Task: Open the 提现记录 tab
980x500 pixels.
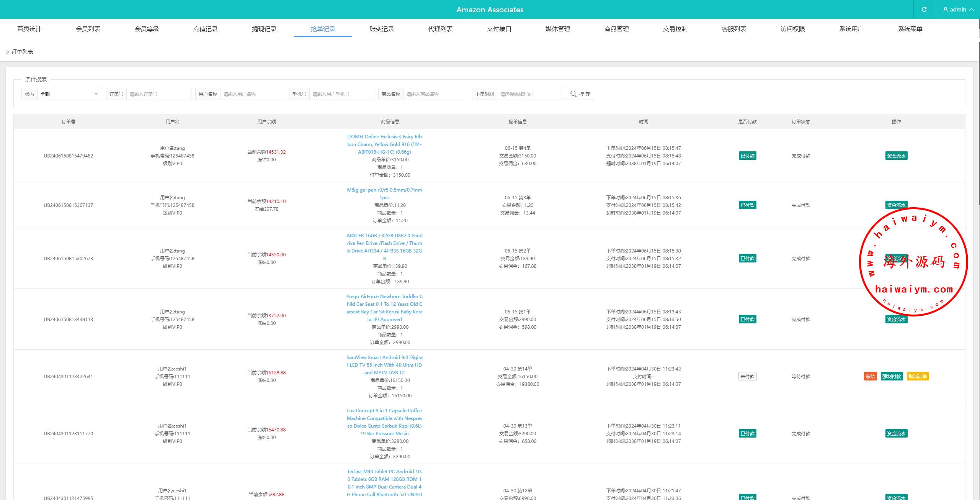Action: click(264, 29)
